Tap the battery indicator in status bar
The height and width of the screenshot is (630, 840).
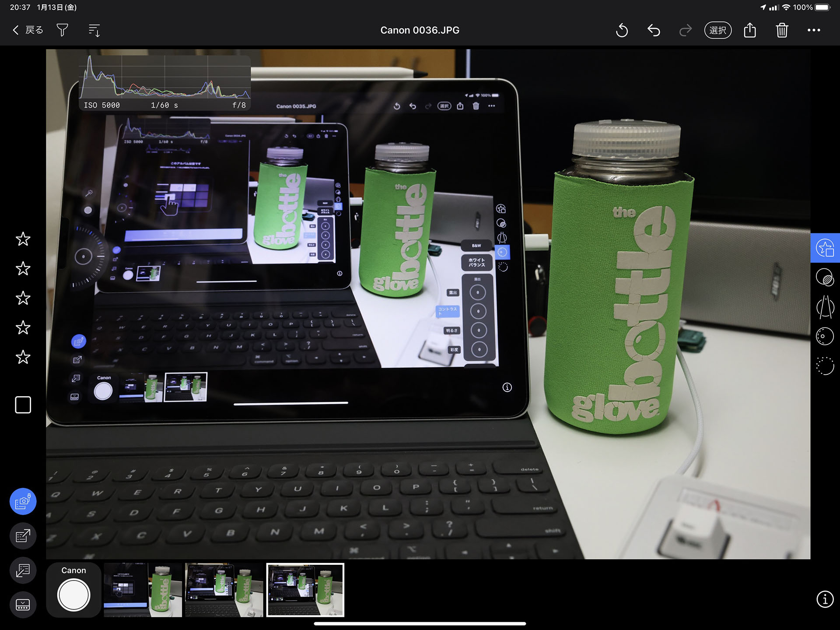822,7
